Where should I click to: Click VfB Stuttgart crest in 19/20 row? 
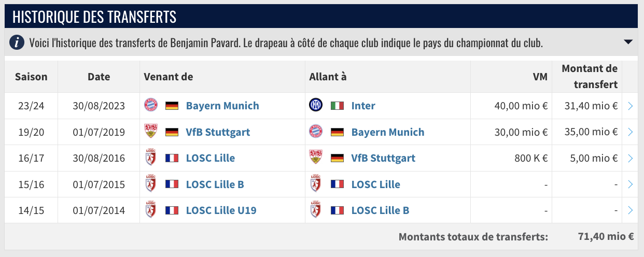click(150, 132)
